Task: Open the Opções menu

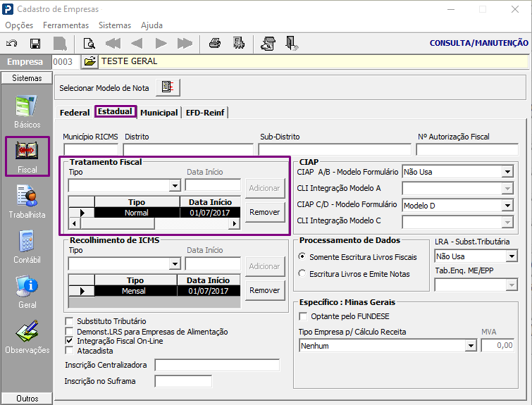Action: (19, 25)
